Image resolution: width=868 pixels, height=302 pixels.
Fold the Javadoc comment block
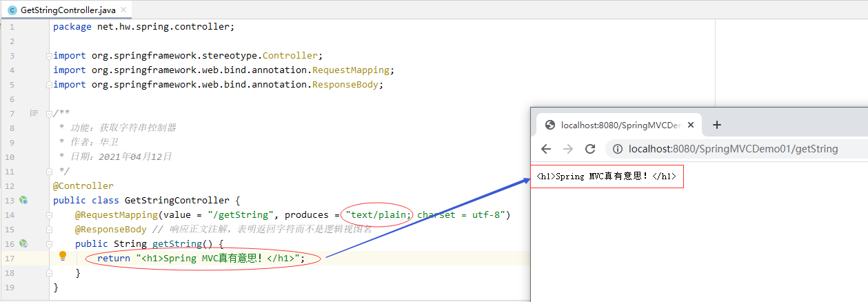pos(48,114)
